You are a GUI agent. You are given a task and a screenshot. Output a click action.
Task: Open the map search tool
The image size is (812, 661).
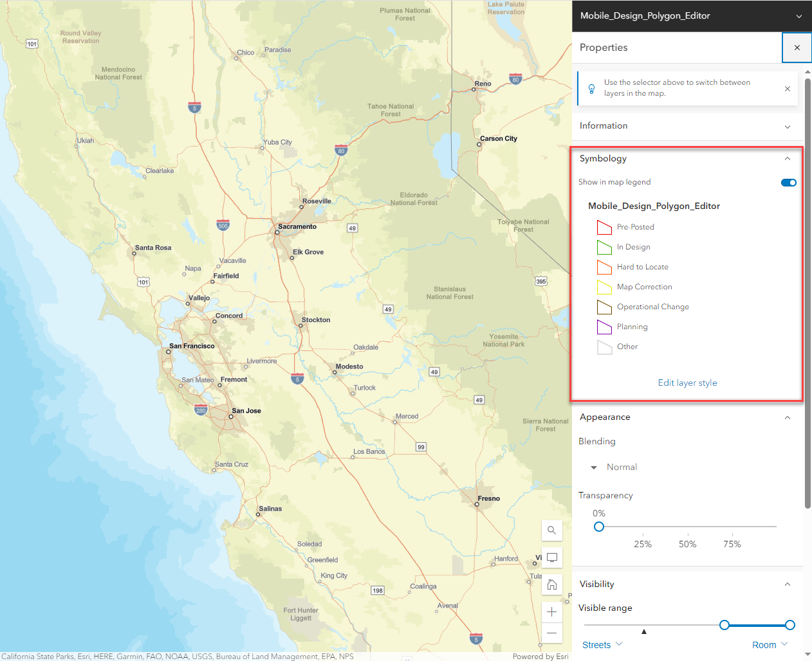[x=551, y=530]
